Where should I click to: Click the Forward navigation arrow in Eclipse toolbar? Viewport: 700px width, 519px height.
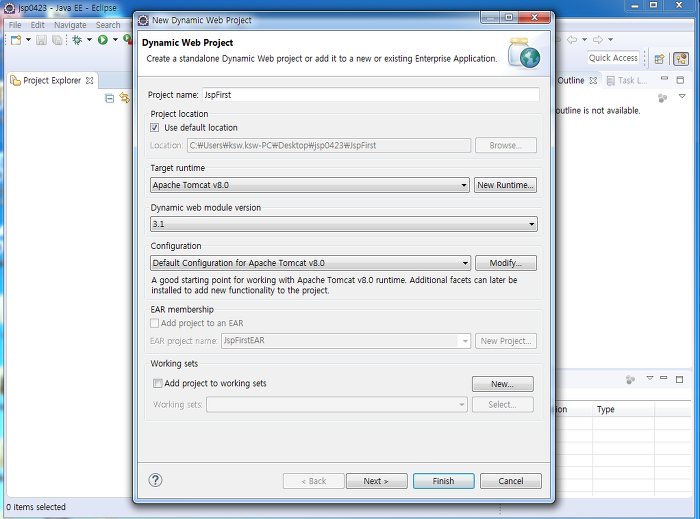coord(598,40)
